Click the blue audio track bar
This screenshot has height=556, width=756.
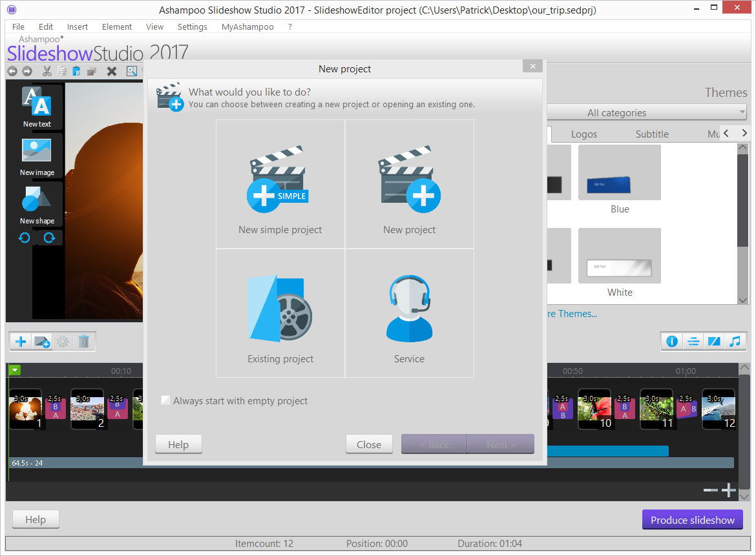click(608, 451)
